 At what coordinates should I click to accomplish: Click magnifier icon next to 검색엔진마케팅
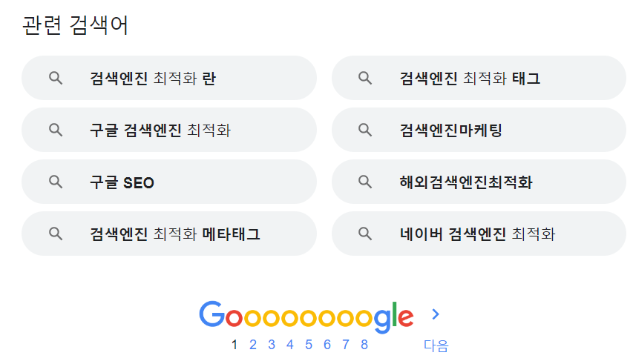pyautogui.click(x=364, y=130)
